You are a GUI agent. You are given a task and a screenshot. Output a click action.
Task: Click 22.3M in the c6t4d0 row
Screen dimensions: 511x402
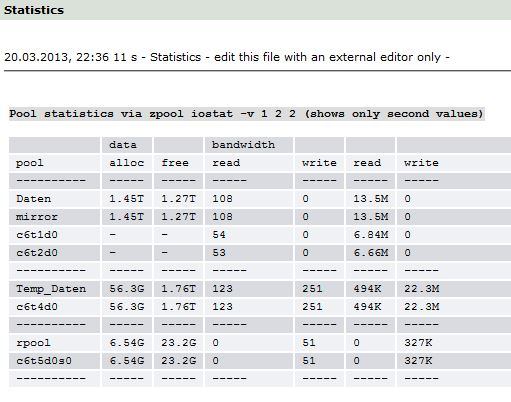pyautogui.click(x=421, y=307)
